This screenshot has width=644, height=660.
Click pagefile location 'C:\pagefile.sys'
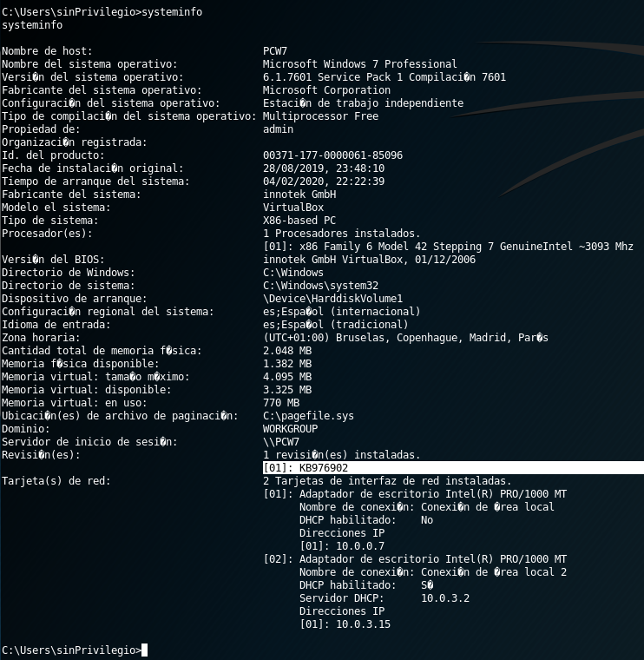tap(308, 416)
